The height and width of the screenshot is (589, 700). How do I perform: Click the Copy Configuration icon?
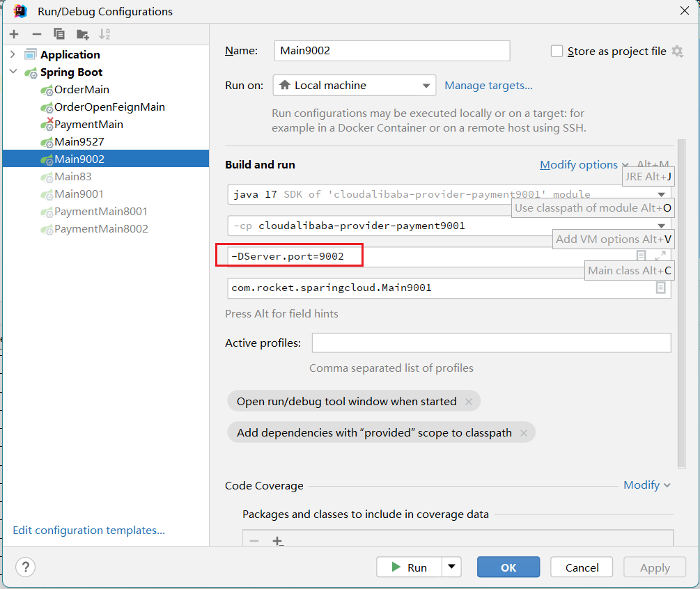(59, 34)
